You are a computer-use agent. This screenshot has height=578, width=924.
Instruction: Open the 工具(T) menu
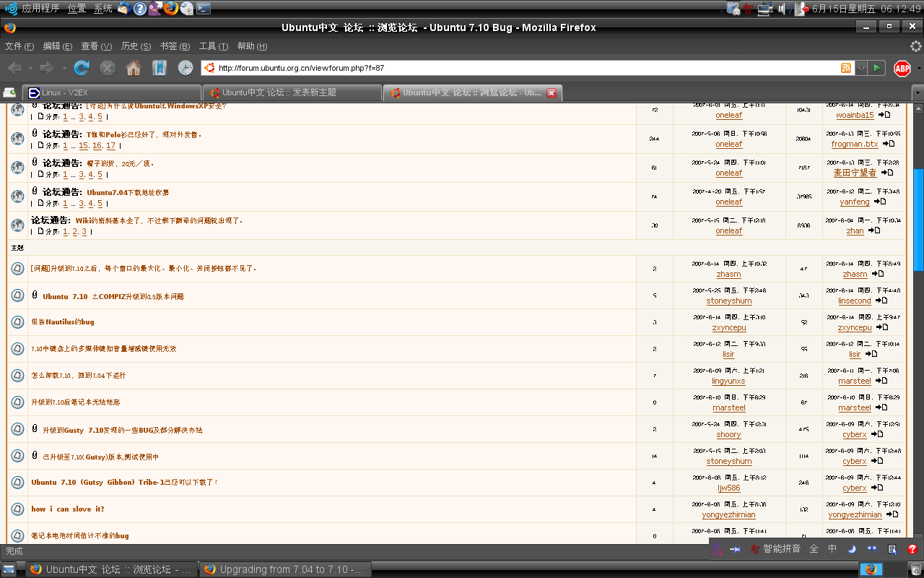[x=214, y=46]
